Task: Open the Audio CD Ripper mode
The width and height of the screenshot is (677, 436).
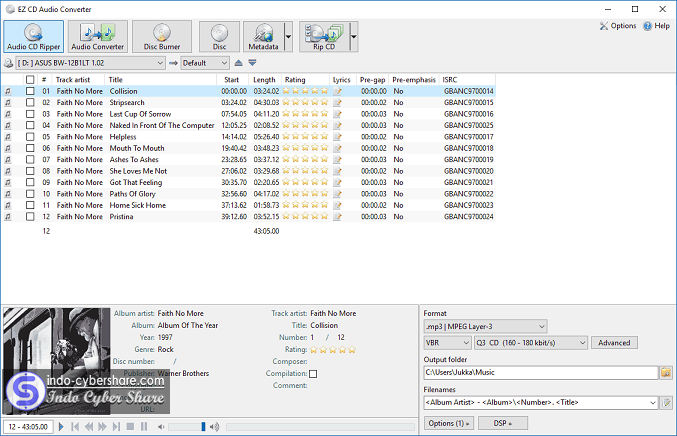Action: click(34, 36)
